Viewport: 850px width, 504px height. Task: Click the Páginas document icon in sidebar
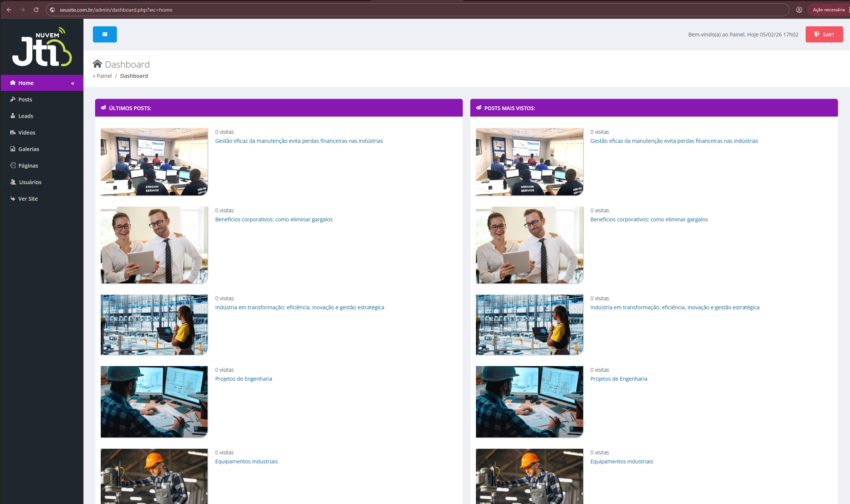13,165
